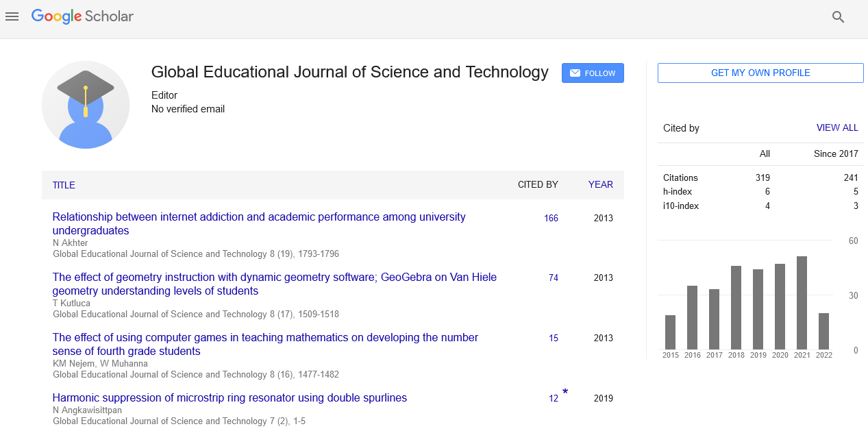Click the asterisk beside citation count 12

[565, 393]
